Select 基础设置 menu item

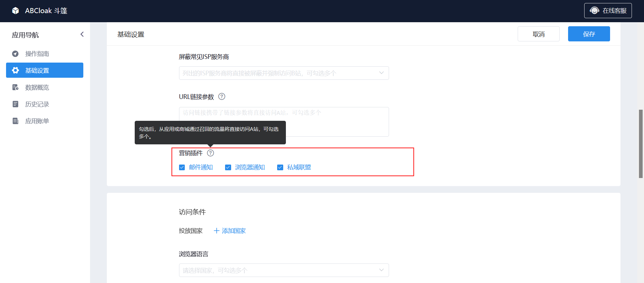pos(45,70)
